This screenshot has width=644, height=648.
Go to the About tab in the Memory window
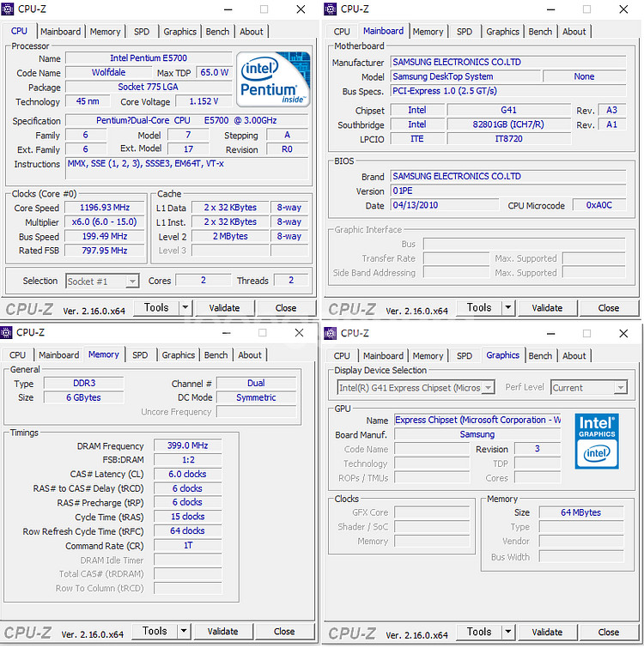(x=250, y=355)
